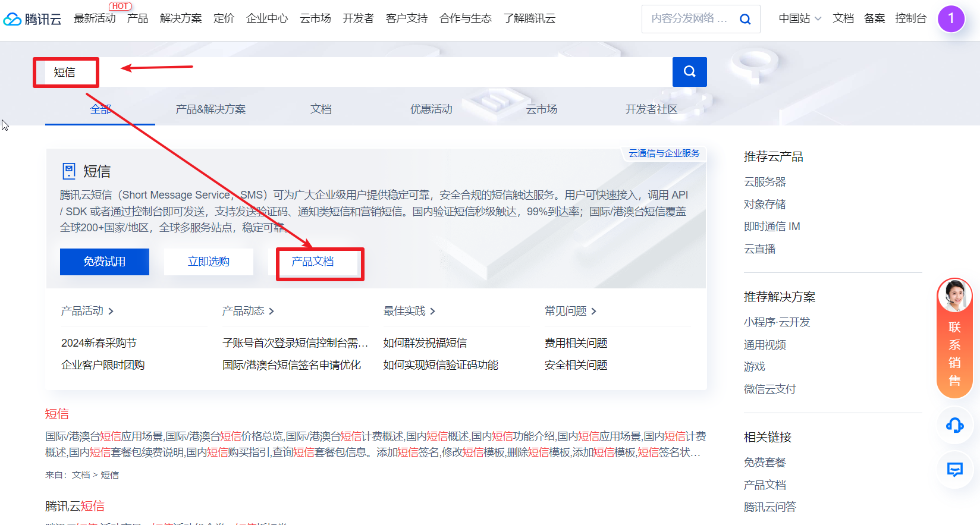Expand the 产品动态 section
Viewport: 980px width, 525px height.
[x=248, y=311]
